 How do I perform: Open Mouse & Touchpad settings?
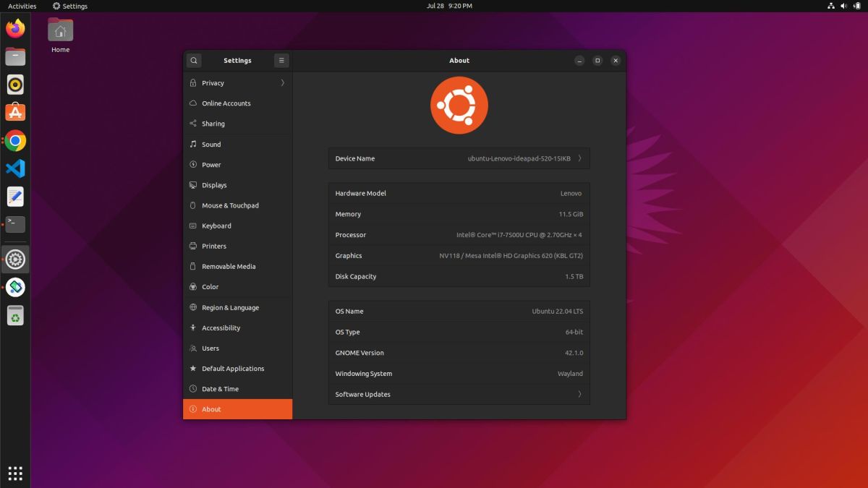tap(237, 205)
